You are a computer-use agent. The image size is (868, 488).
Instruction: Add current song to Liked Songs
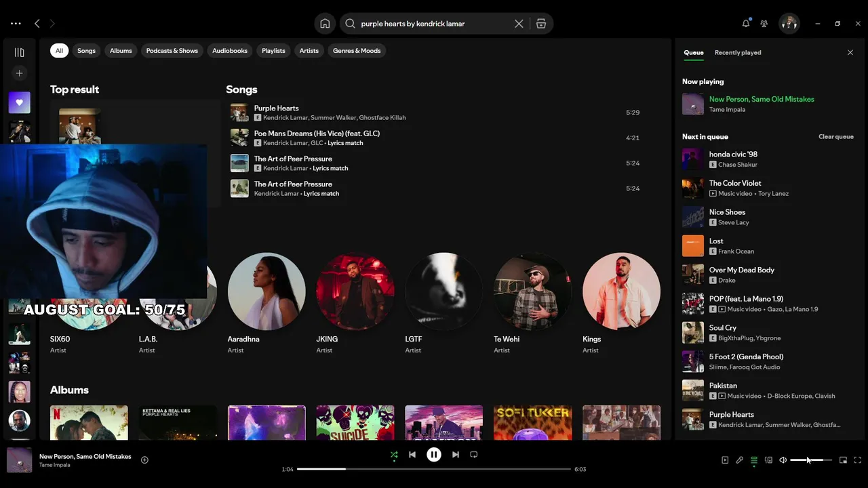tap(144, 460)
